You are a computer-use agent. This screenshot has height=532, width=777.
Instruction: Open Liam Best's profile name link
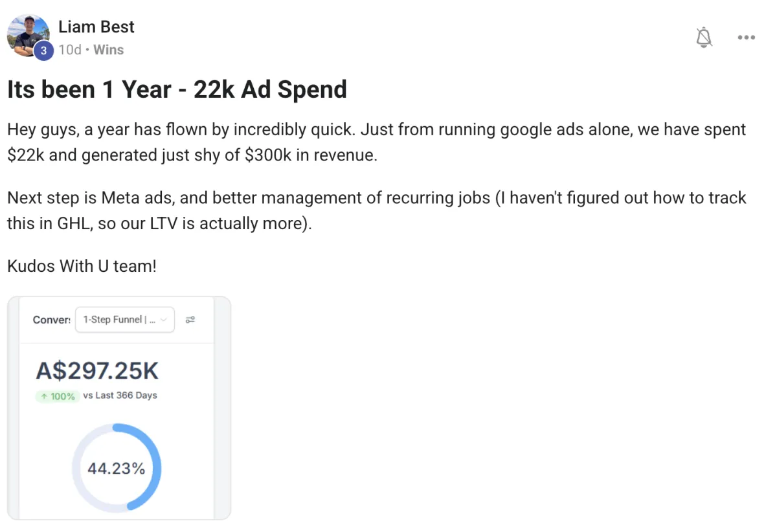coord(96,27)
